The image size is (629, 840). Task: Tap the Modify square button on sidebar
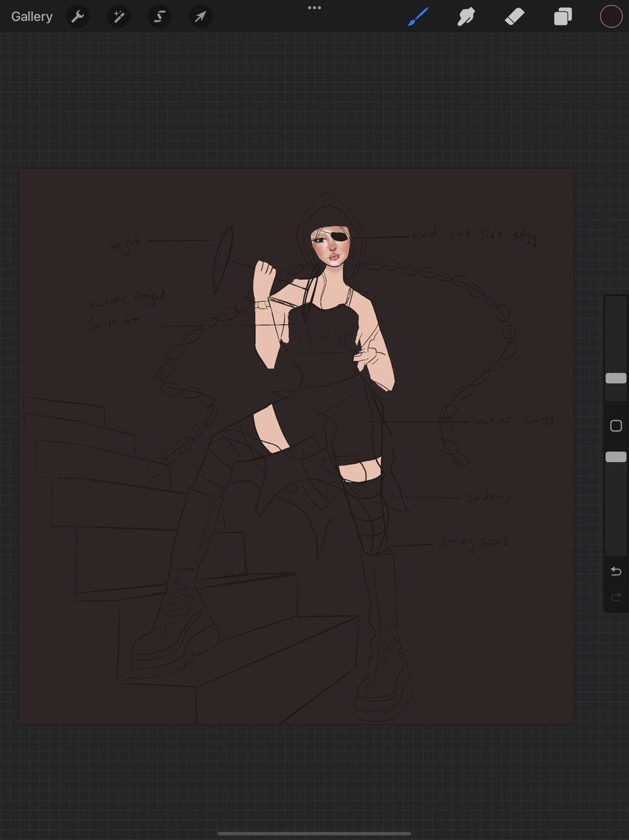[616, 426]
